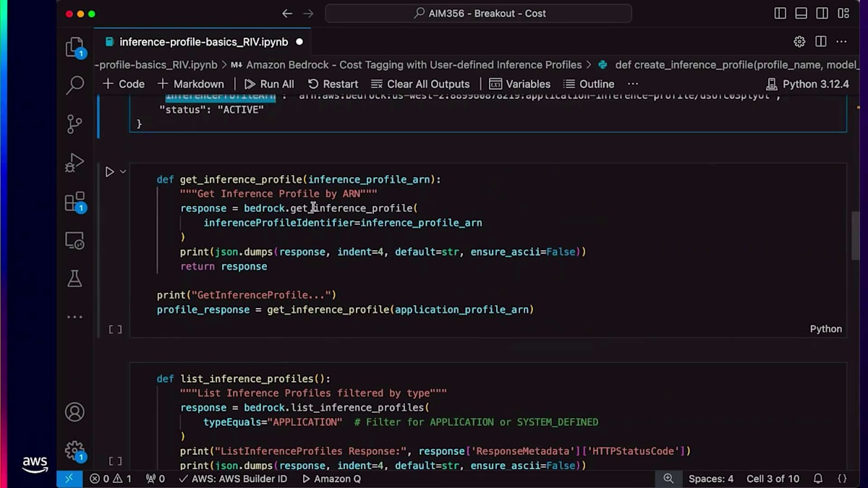Open the Run and Debug view

[75, 163]
